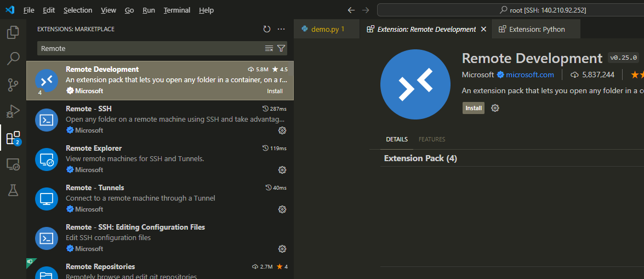Select the DETAILS tab
Viewport: 644px width, 279px height.
coord(397,139)
